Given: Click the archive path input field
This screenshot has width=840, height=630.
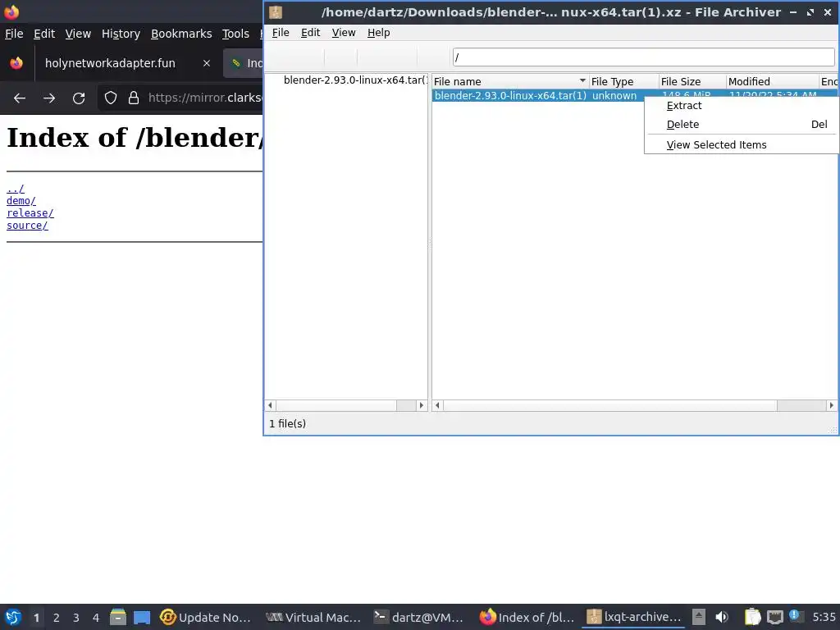Looking at the screenshot, I should coord(643,57).
